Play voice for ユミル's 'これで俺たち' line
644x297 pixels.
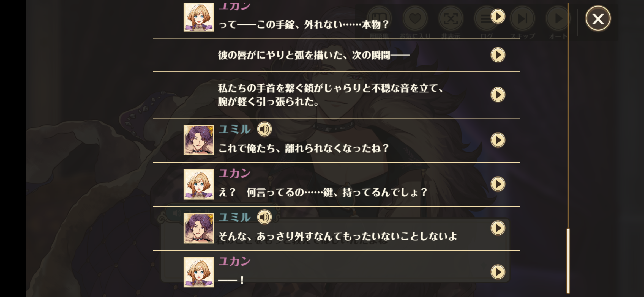[x=264, y=129]
